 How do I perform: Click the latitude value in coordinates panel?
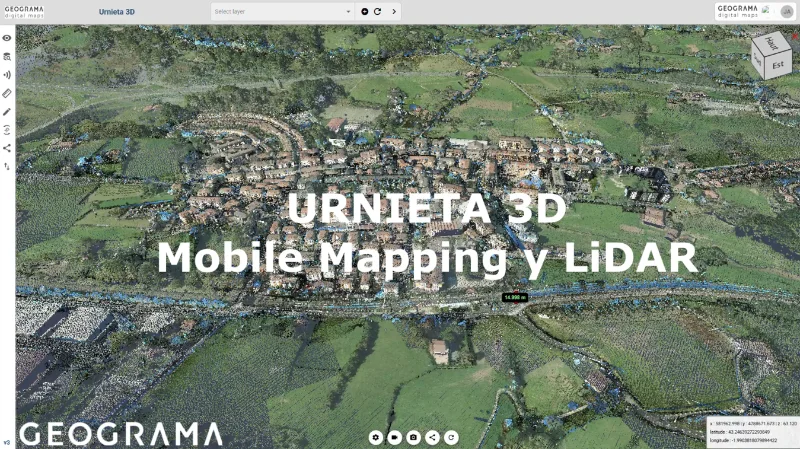click(749, 432)
